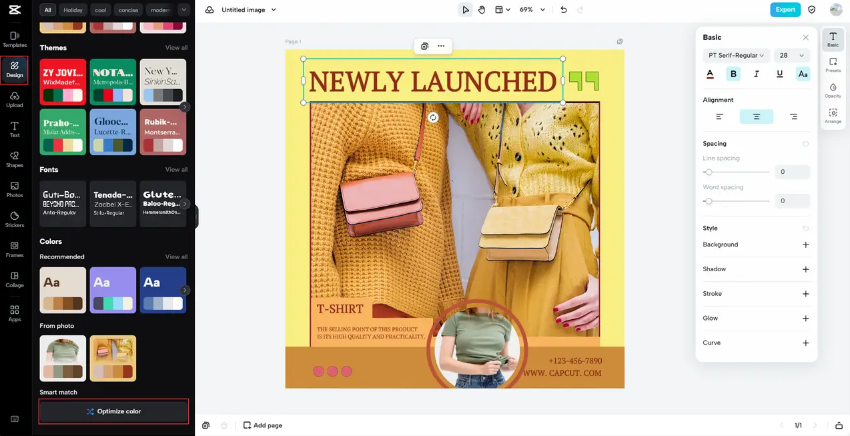Image resolution: width=850 pixels, height=436 pixels.
Task: Open the font size 28 dropdown
Action: tap(792, 55)
